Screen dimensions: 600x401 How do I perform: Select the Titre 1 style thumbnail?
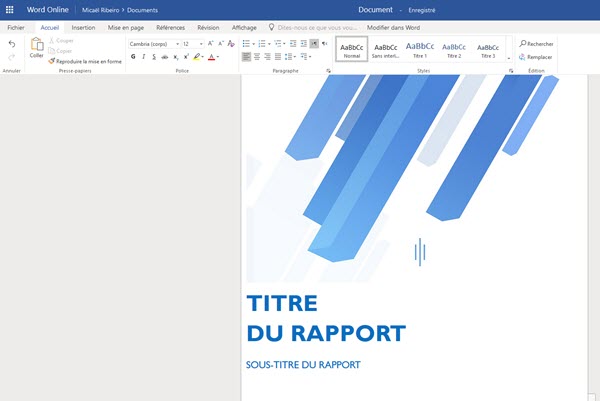tap(419, 49)
